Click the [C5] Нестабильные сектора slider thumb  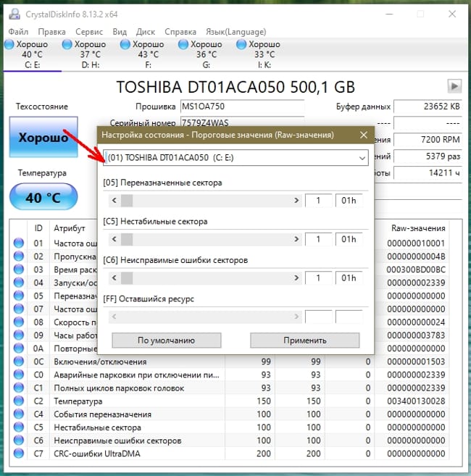(127, 239)
